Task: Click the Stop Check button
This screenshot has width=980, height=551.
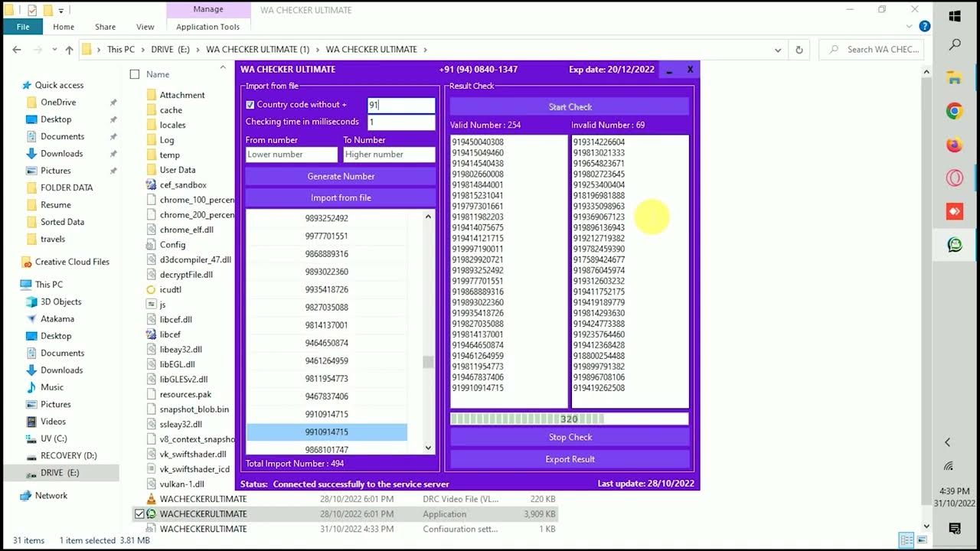Action: coord(570,438)
